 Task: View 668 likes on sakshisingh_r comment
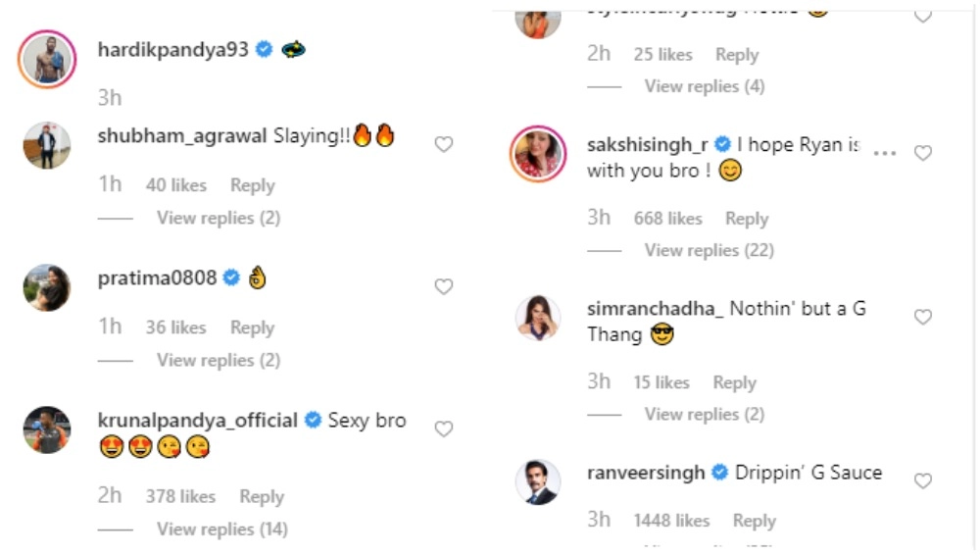tap(668, 219)
